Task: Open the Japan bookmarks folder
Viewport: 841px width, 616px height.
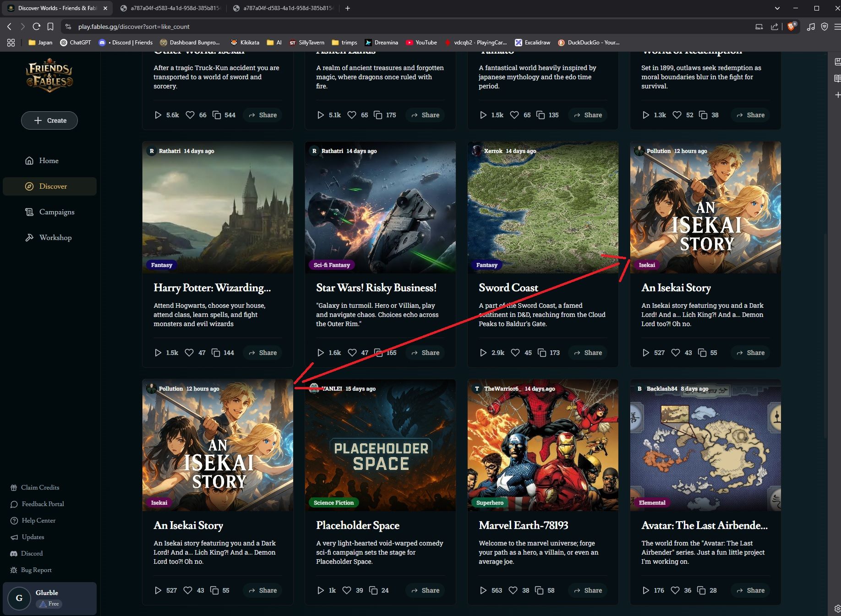Action: tap(40, 43)
